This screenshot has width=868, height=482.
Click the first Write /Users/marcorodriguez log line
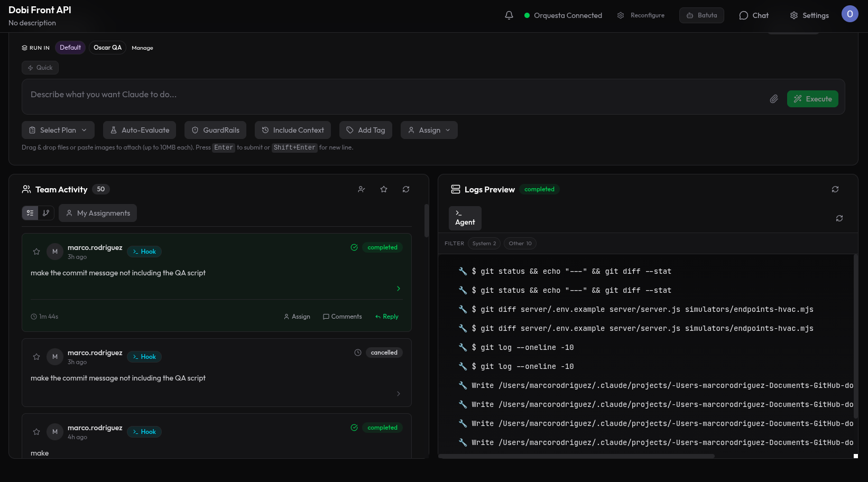[x=655, y=385]
